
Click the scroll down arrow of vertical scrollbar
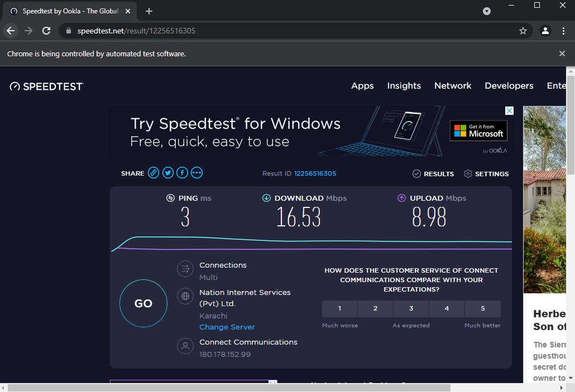571,378
